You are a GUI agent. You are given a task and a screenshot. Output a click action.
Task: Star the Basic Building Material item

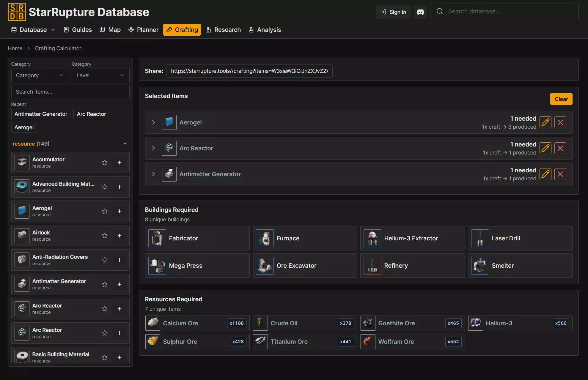tap(105, 357)
